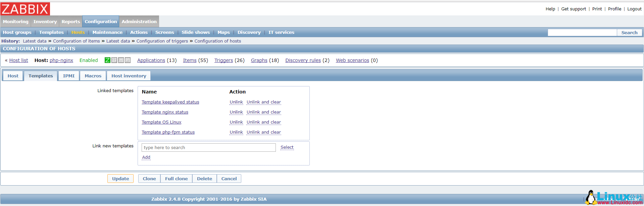
Task: Open Template php-fpm status
Action: point(168,132)
